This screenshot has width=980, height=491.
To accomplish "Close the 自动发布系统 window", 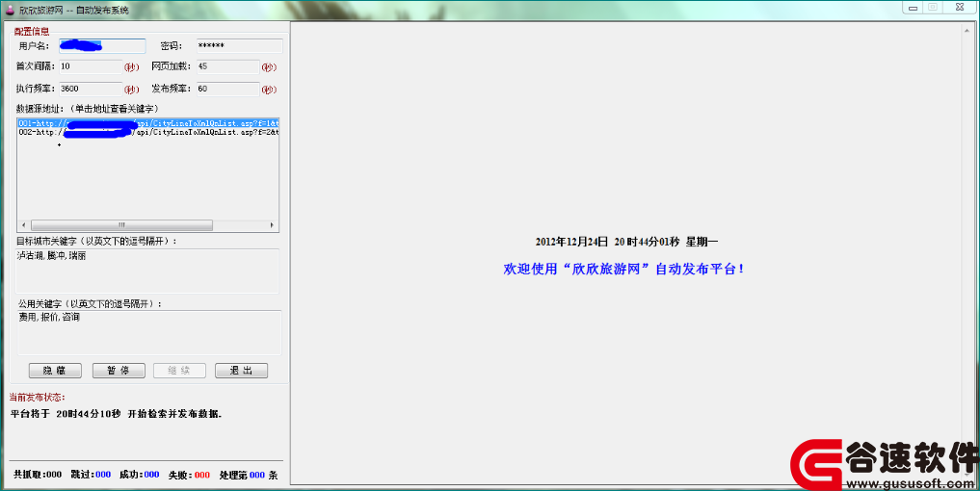I will coord(960,8).
